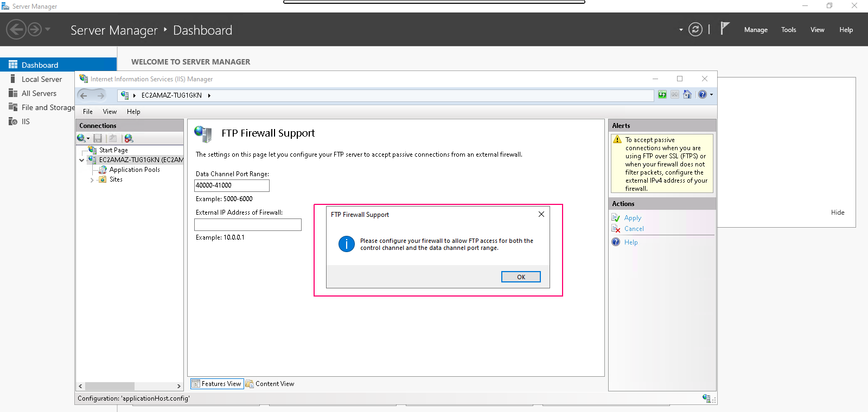Switch to Content View tab
Viewport: 868px width, 412px height.
pos(270,384)
